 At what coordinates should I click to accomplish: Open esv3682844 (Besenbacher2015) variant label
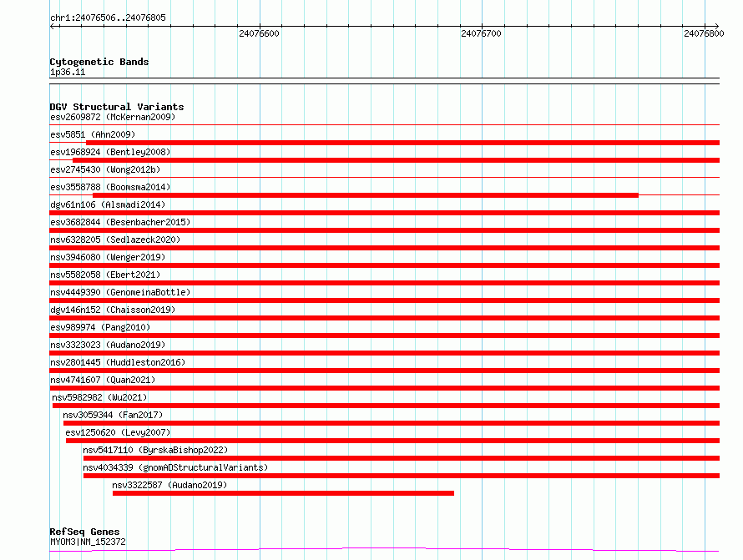(x=120, y=222)
